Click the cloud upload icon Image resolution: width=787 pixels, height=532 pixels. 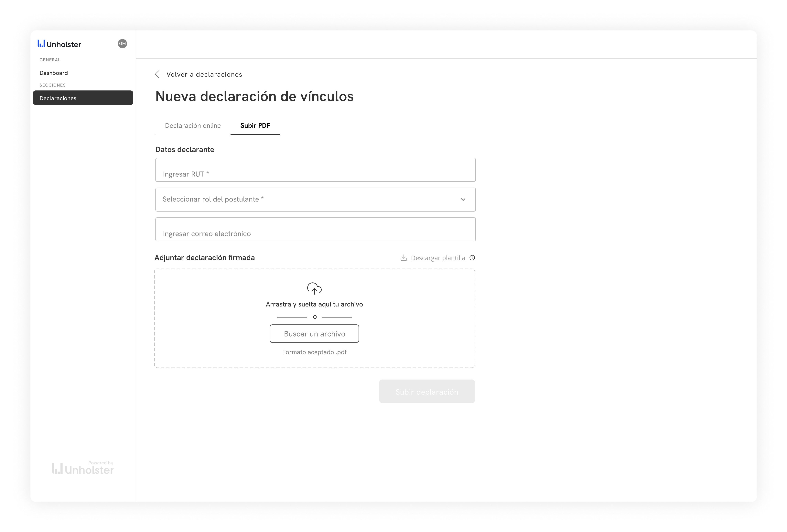pos(314,289)
